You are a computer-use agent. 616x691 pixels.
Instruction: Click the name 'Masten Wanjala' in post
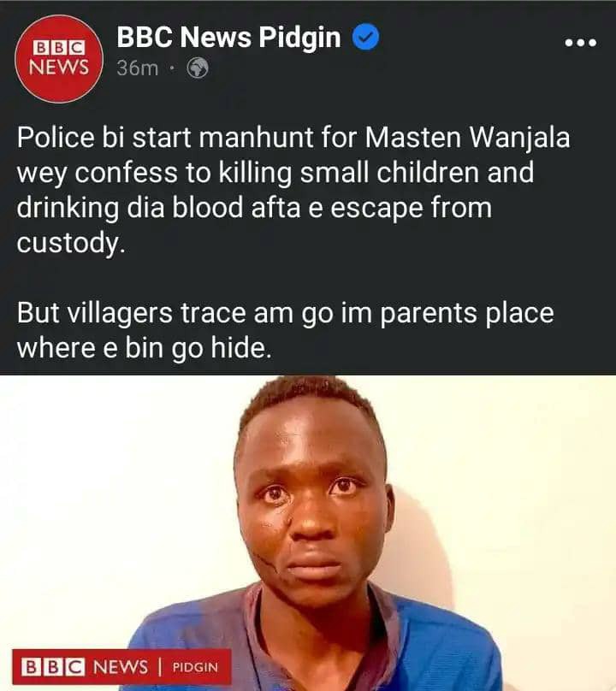(x=467, y=137)
